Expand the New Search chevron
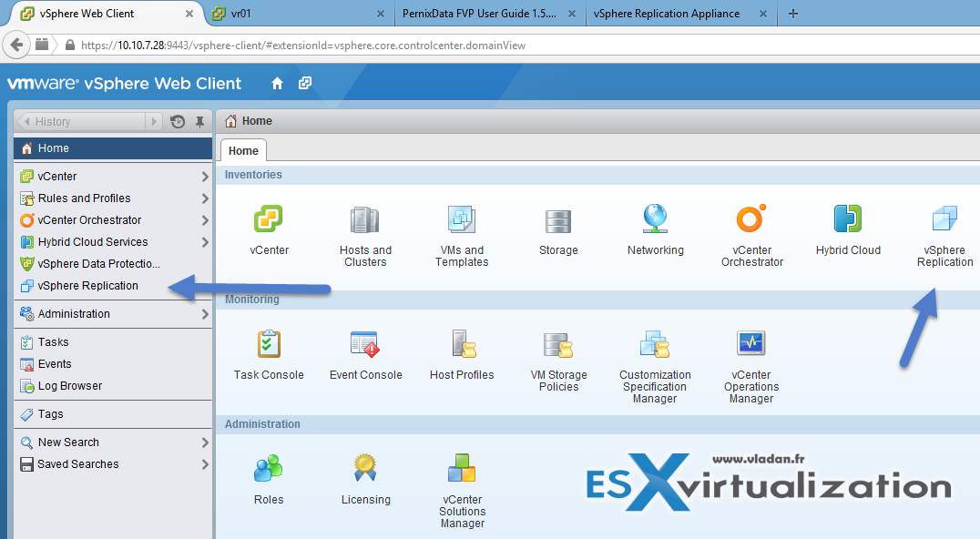 205,442
